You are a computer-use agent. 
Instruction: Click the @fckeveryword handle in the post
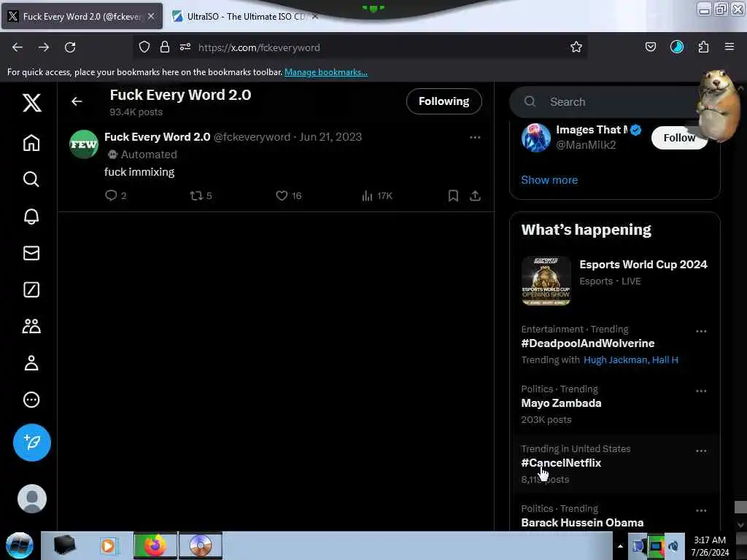(252, 137)
